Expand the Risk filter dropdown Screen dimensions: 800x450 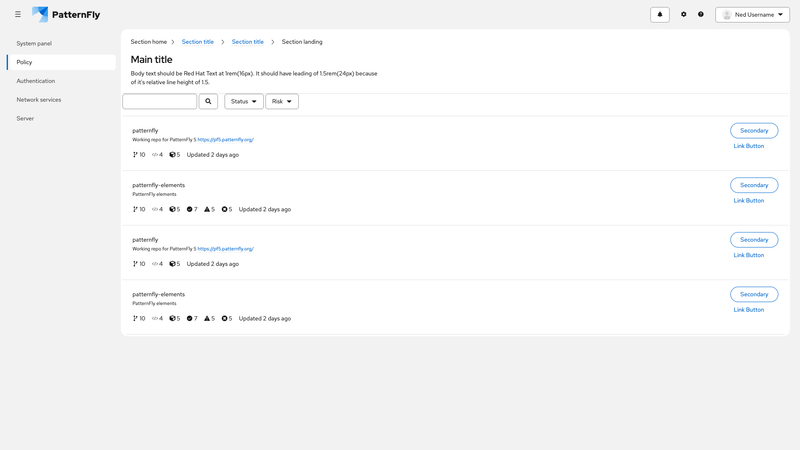[282, 102]
